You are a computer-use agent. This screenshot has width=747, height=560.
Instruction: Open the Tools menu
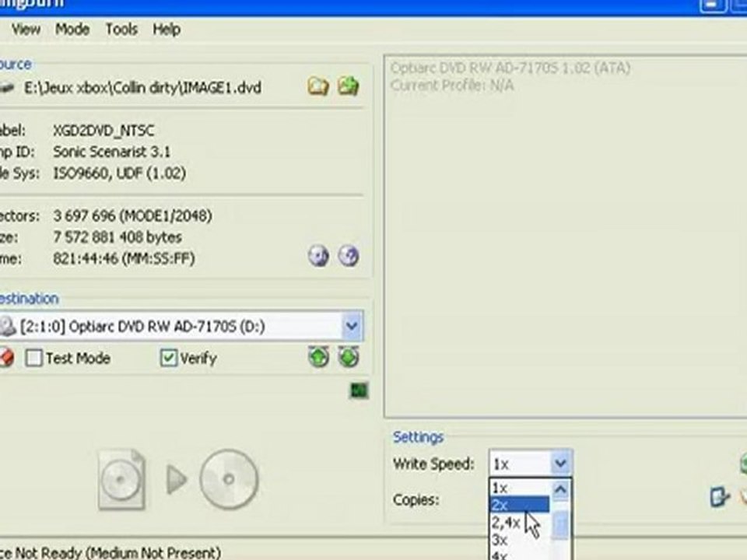[x=121, y=30]
